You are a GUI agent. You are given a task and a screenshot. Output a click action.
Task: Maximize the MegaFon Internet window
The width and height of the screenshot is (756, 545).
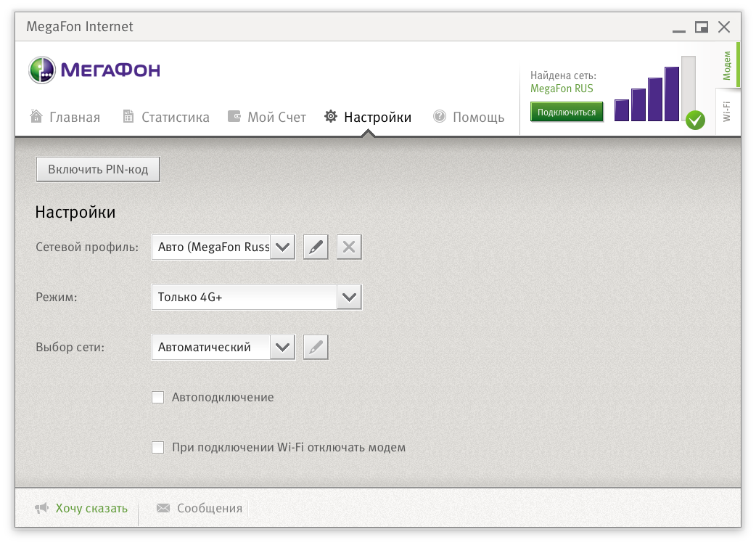tap(702, 27)
